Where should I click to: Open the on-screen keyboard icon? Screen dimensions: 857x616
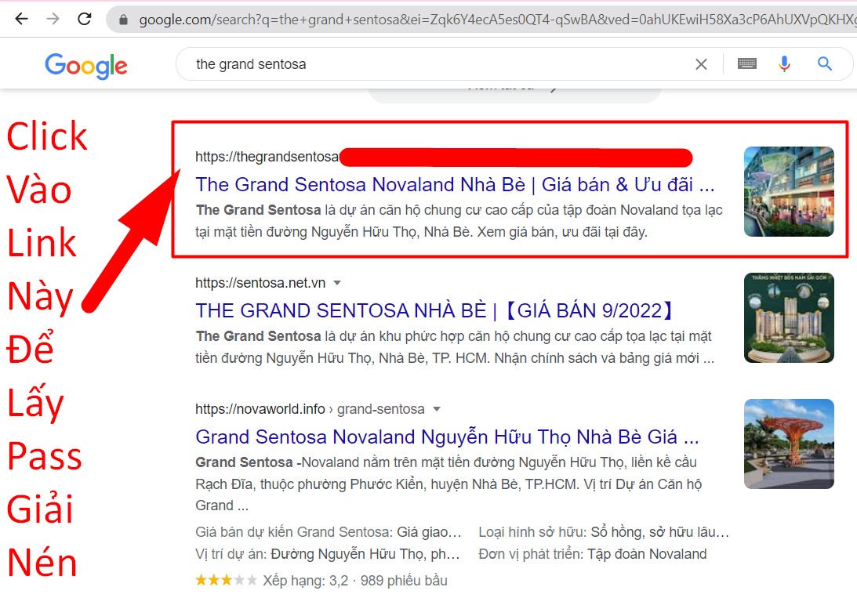tap(747, 64)
